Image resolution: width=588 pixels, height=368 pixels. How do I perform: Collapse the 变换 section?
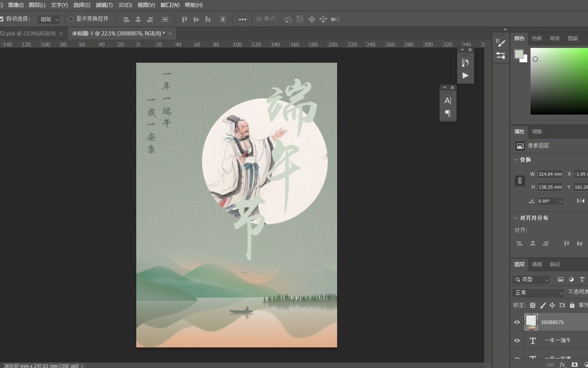click(516, 159)
